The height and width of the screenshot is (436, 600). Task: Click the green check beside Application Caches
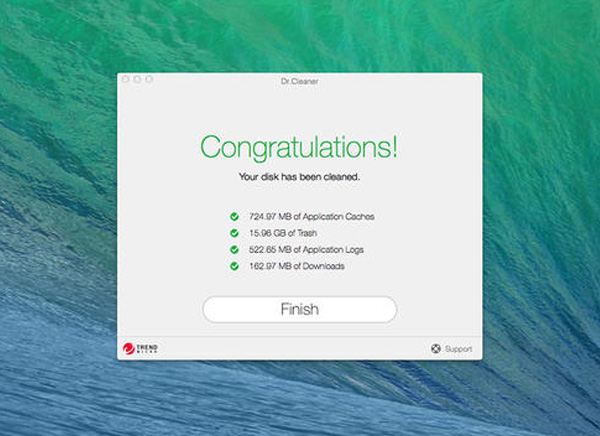point(234,217)
